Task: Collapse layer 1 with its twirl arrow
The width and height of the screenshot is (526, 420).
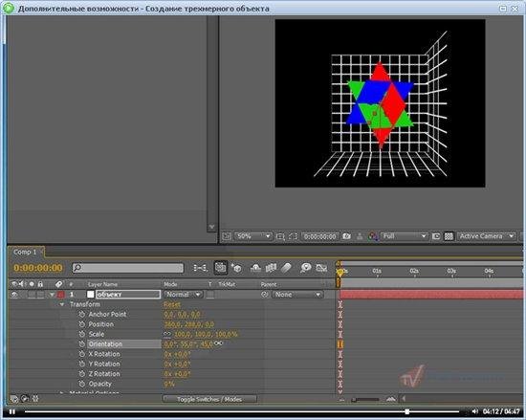Action: (x=52, y=295)
